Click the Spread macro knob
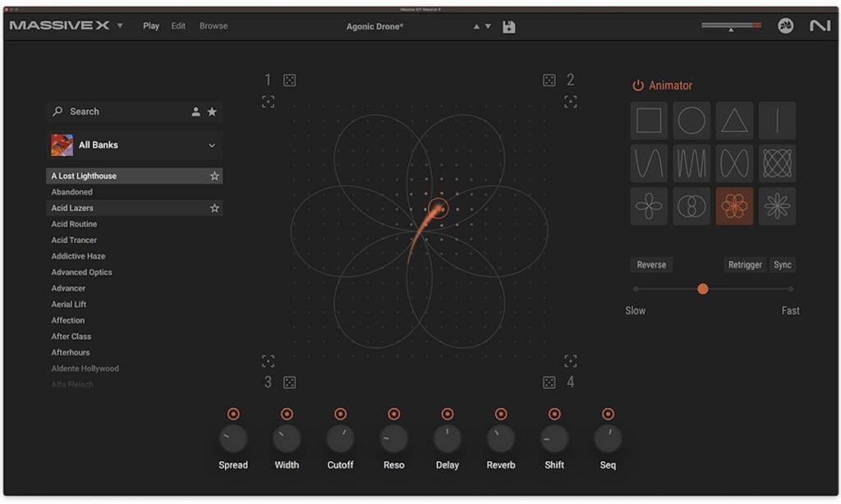 point(233,439)
